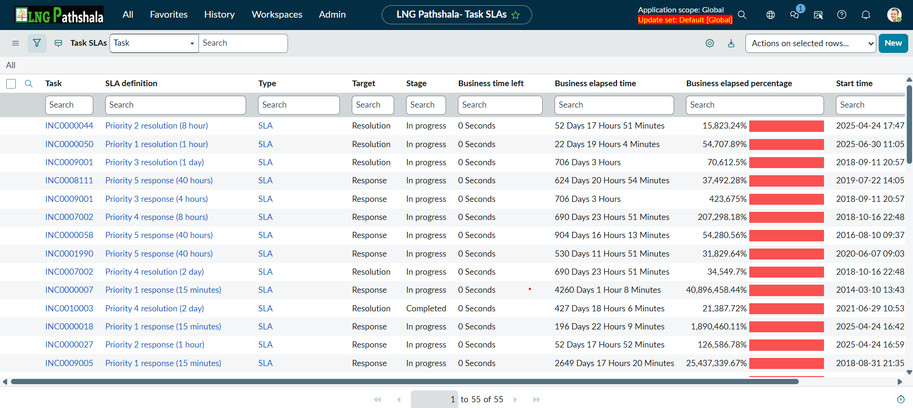Image resolution: width=913 pixels, height=408 pixels.
Task: Open the INC0000044 task link
Action: (69, 126)
